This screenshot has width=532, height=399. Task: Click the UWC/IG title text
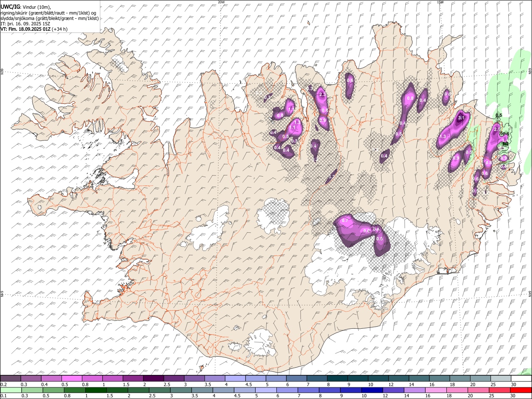coord(10,7)
